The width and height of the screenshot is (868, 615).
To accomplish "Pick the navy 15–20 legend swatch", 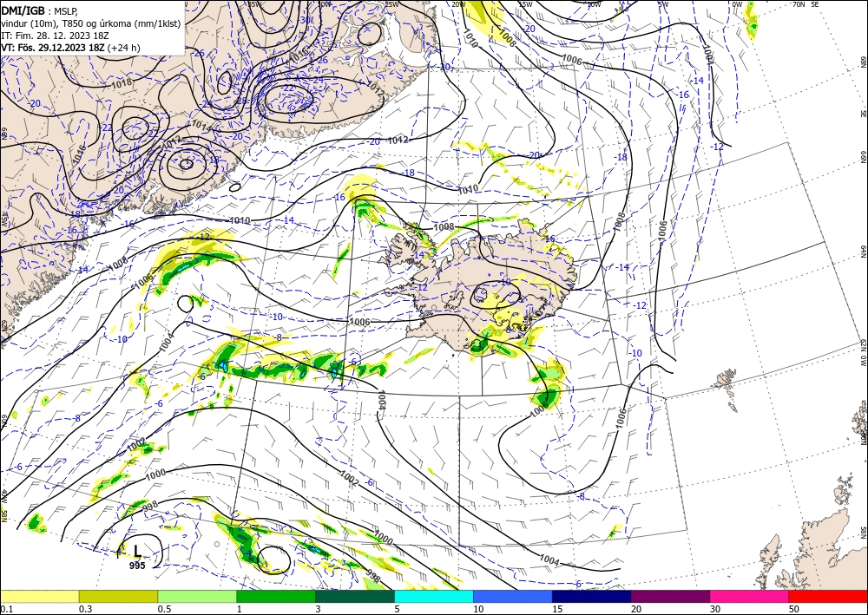I will 592,596.
